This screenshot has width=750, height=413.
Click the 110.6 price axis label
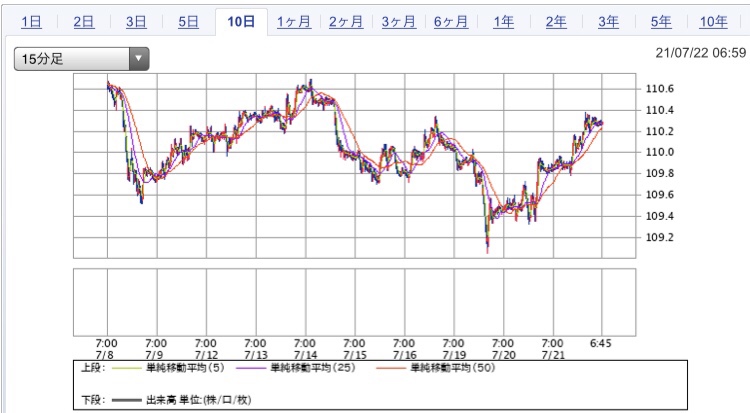(x=660, y=89)
